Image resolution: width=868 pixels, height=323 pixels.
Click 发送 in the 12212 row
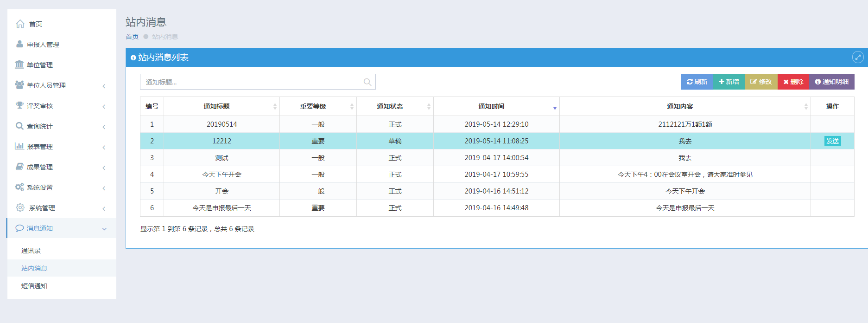coord(832,141)
